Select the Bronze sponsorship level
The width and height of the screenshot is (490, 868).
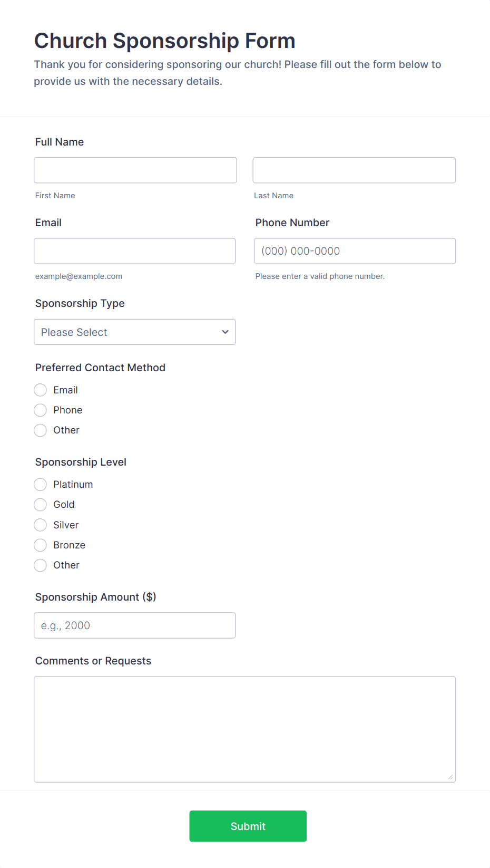pyautogui.click(x=40, y=545)
